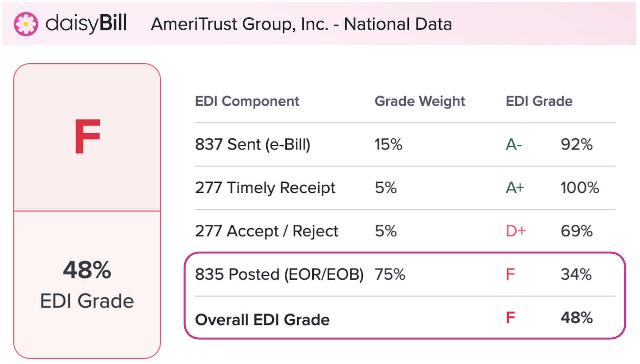
Task: Click the 75% grade weight value
Action: (390, 274)
